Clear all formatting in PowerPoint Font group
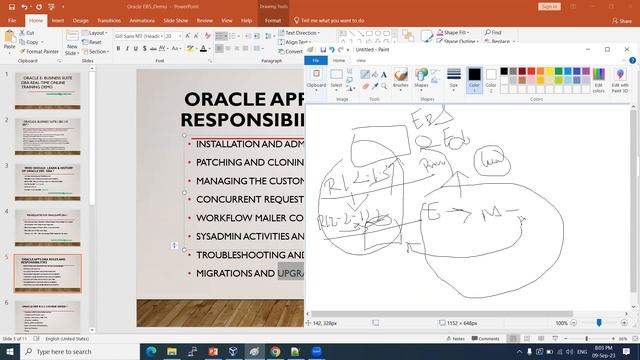 coord(208,36)
